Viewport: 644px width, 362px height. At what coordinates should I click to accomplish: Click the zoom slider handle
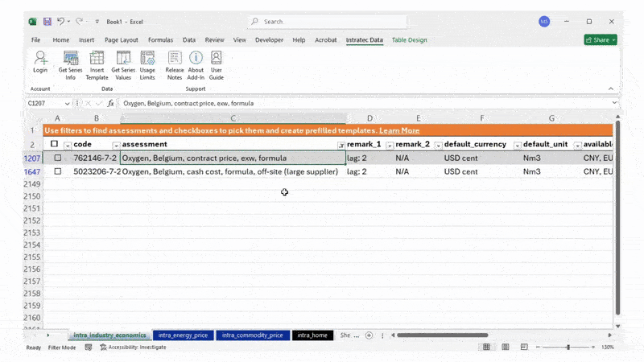point(568,348)
